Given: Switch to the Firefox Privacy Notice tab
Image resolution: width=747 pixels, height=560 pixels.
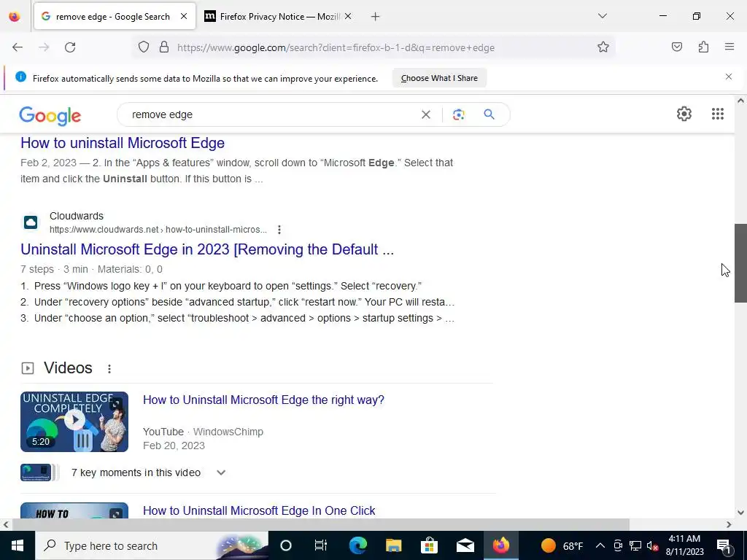Looking at the screenshot, I should pos(279,16).
